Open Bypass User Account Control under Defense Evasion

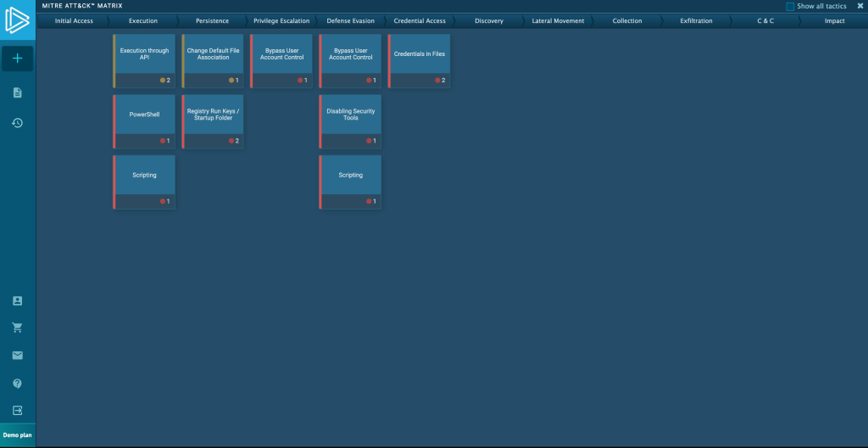point(350,61)
